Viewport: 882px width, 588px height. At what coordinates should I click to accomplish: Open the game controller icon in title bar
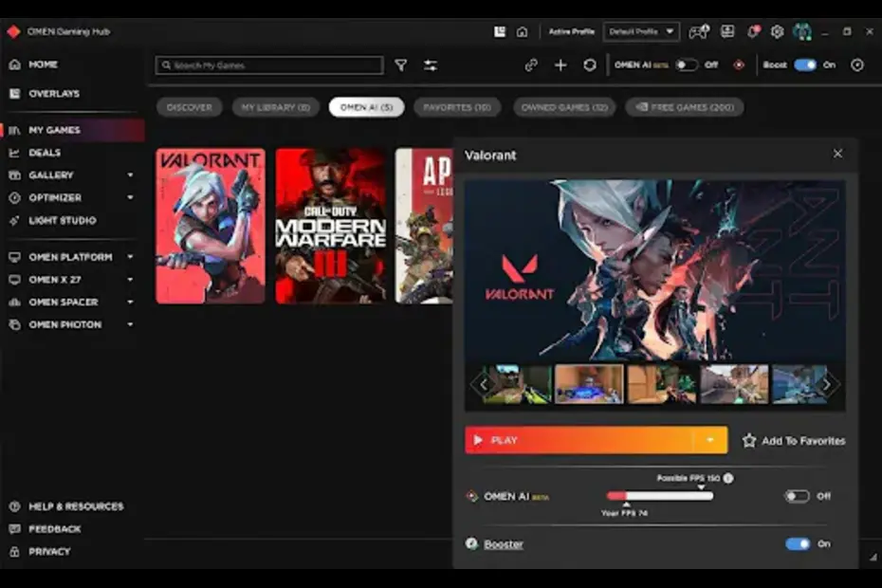(x=699, y=31)
